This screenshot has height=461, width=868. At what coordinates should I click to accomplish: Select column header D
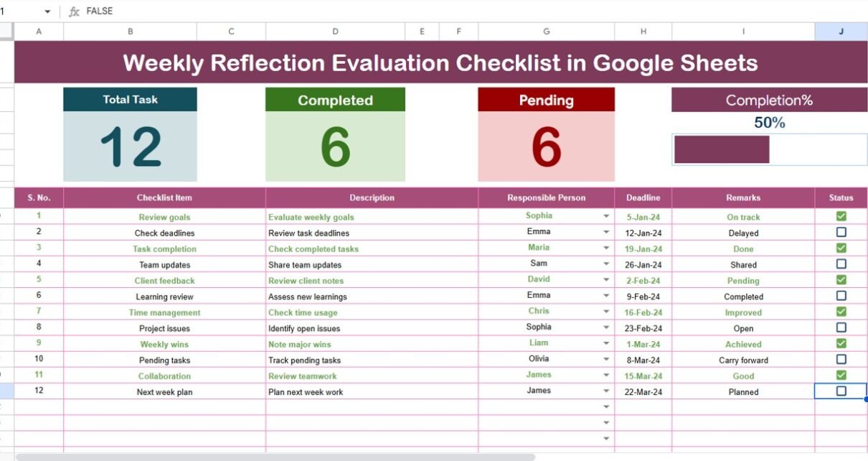click(x=335, y=32)
